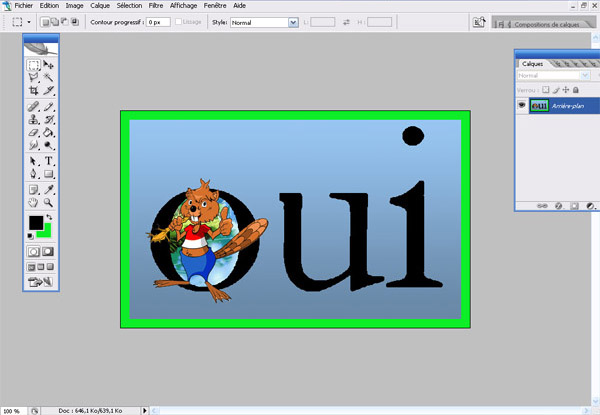
Task: Open the Filtre menu
Action: click(156, 5)
